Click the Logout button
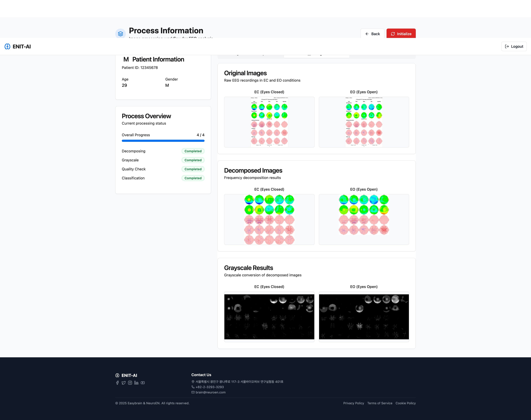This screenshot has width=531, height=420. click(514, 46)
